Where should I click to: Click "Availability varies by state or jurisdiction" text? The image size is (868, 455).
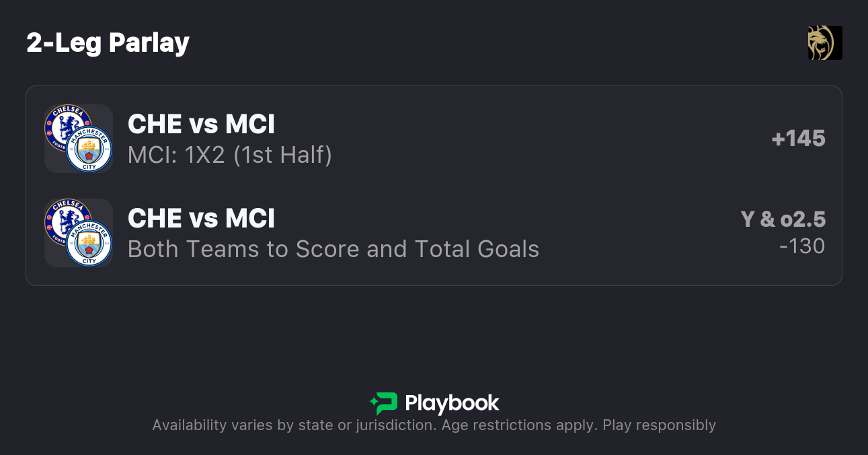(x=292, y=425)
